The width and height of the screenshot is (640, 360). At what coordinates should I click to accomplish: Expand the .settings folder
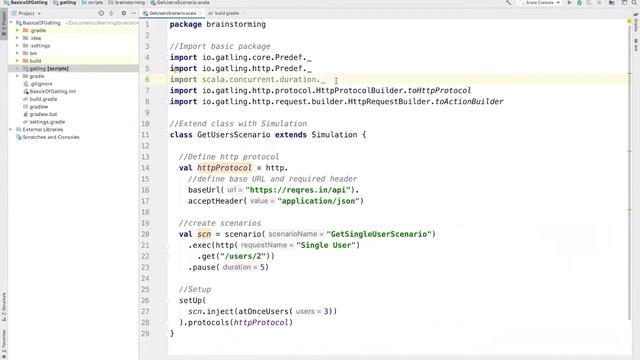18,46
